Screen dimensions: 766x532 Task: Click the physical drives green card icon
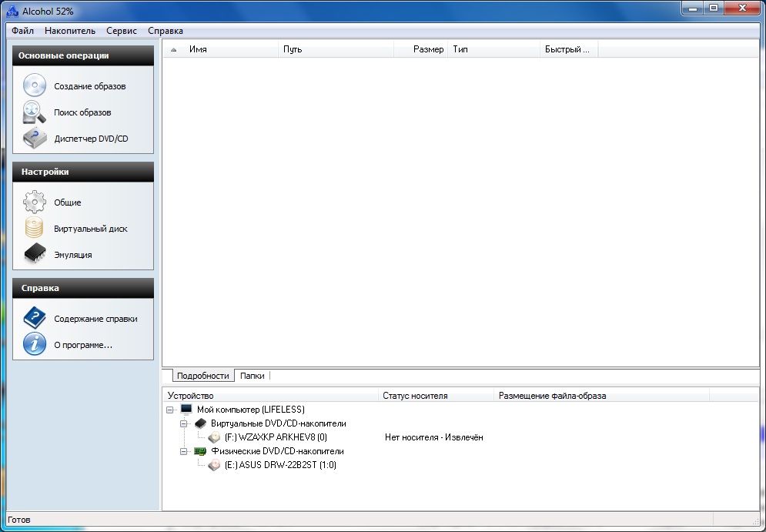[200, 451]
